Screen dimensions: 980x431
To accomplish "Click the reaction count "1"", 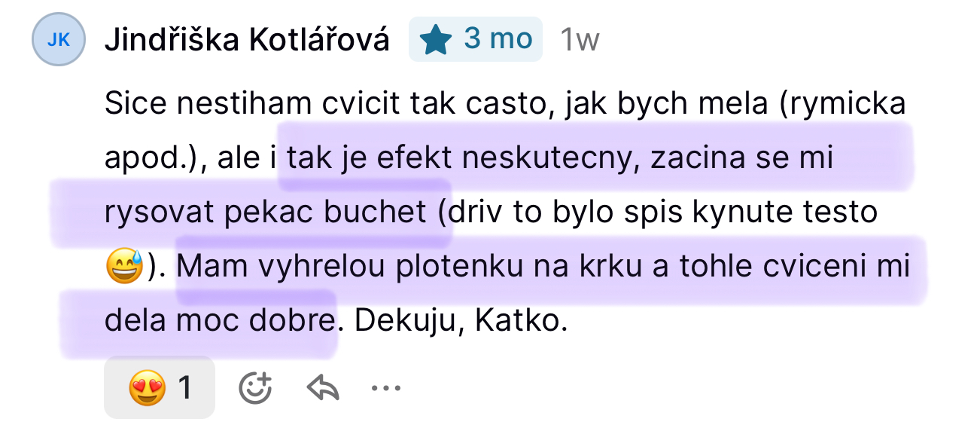I will pos(184,388).
